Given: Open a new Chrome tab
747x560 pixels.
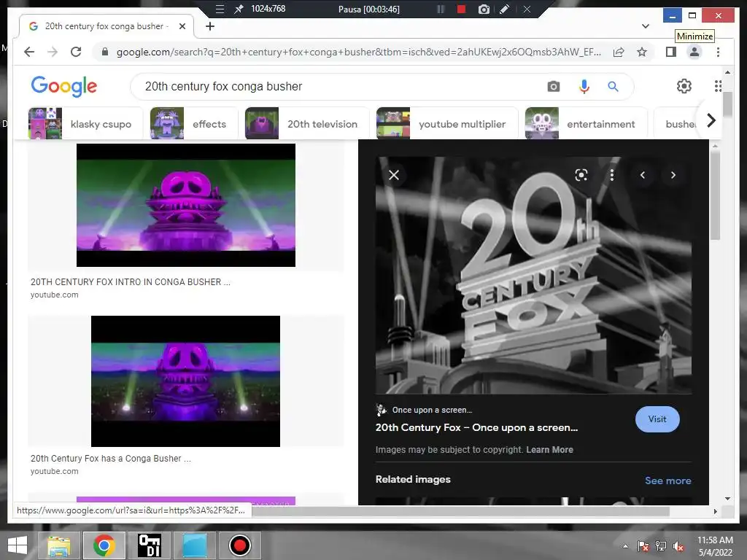Looking at the screenshot, I should [210, 26].
